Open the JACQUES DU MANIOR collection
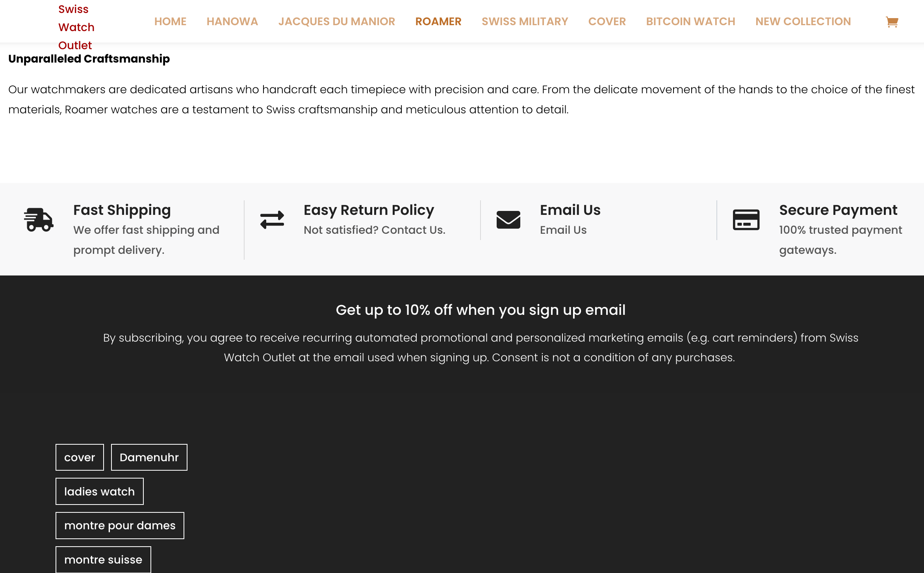 [x=337, y=21]
